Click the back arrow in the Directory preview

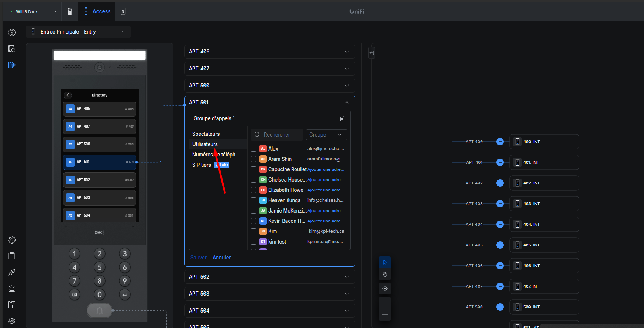[x=68, y=95]
